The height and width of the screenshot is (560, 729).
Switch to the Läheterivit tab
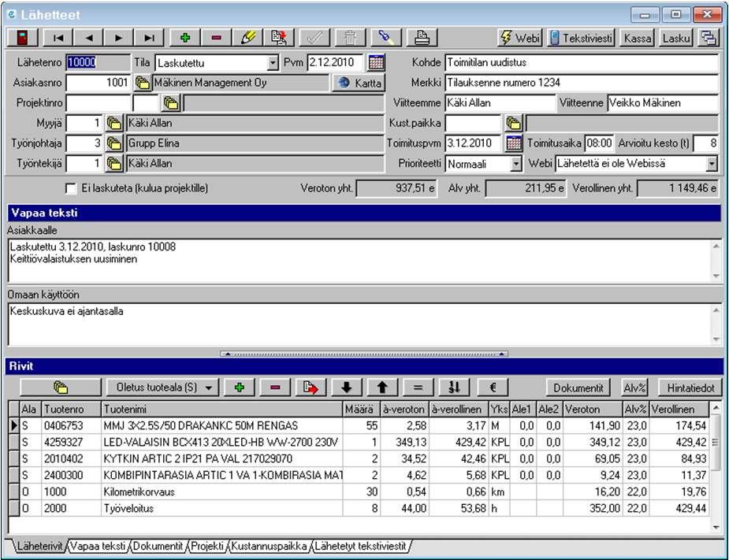[39, 546]
